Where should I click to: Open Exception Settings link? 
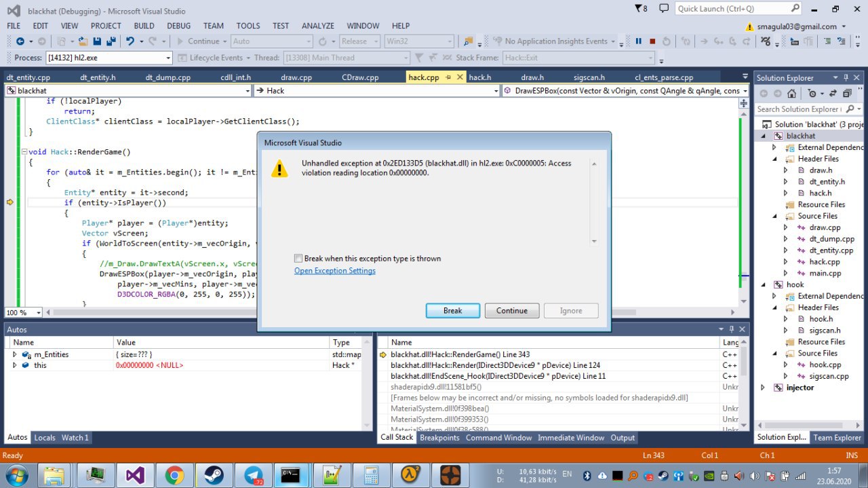point(335,271)
